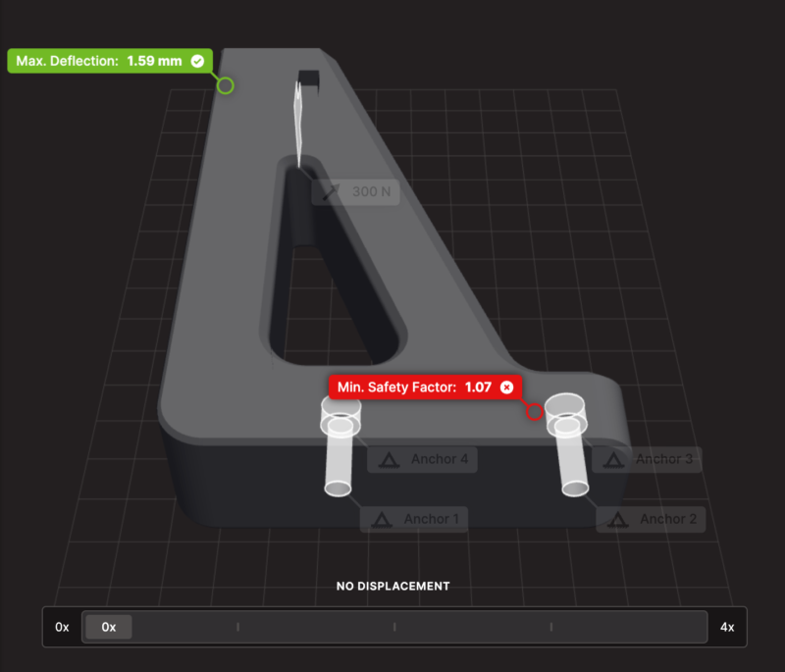Click the green check icon on Max. Deflection
Image resolution: width=785 pixels, height=672 pixels.
coord(198,61)
